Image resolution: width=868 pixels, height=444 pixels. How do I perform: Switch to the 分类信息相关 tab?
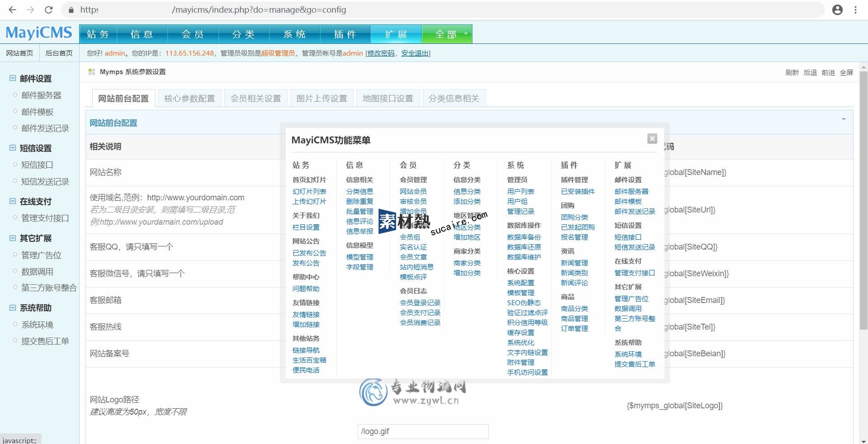click(454, 98)
